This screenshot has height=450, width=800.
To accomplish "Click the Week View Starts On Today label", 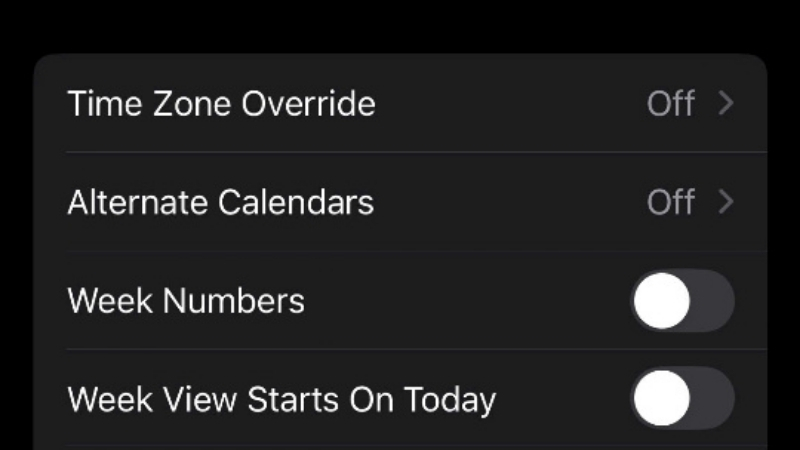I will point(282,400).
